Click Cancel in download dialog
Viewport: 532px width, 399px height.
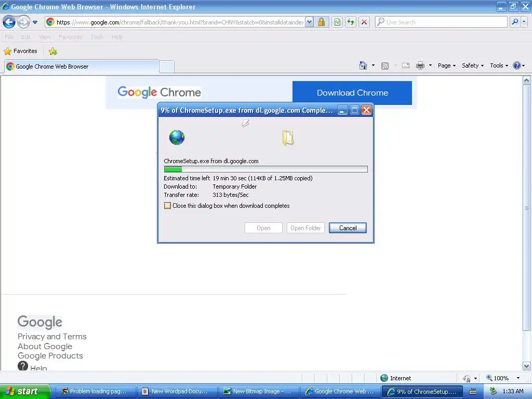(348, 228)
